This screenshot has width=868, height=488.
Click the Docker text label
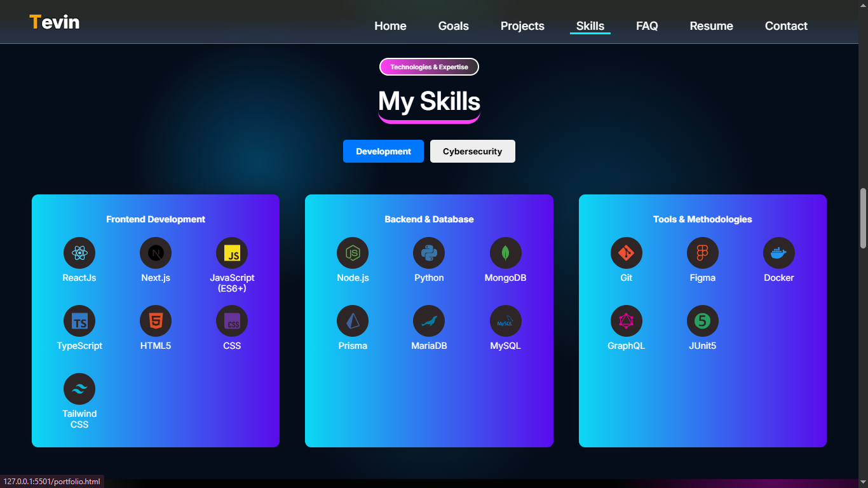pos(779,278)
